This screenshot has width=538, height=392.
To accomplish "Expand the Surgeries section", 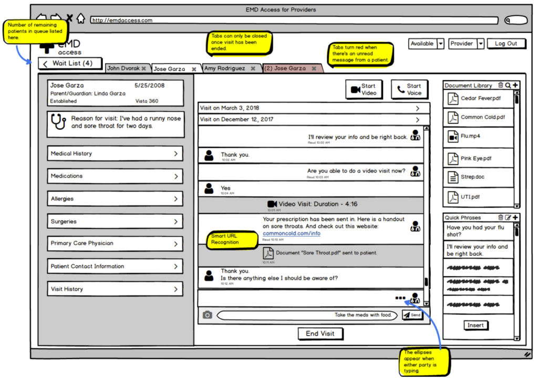I will (115, 221).
